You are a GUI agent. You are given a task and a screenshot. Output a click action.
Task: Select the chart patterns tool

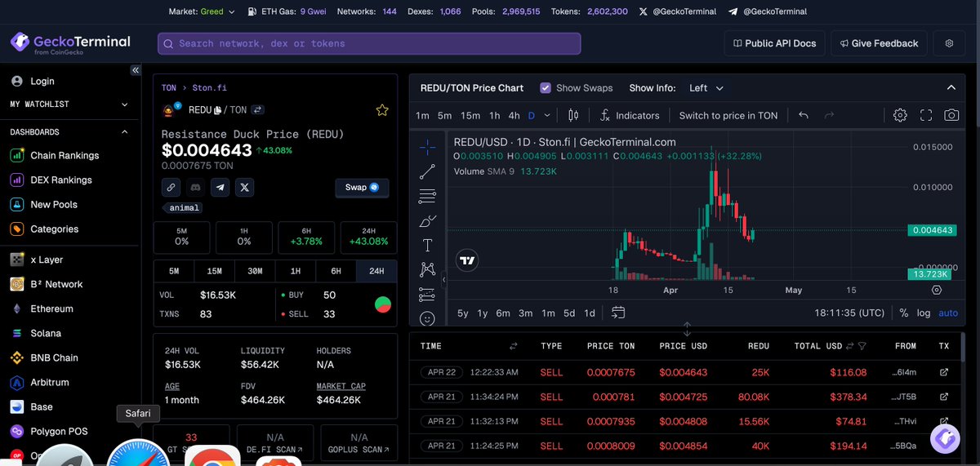tap(427, 269)
